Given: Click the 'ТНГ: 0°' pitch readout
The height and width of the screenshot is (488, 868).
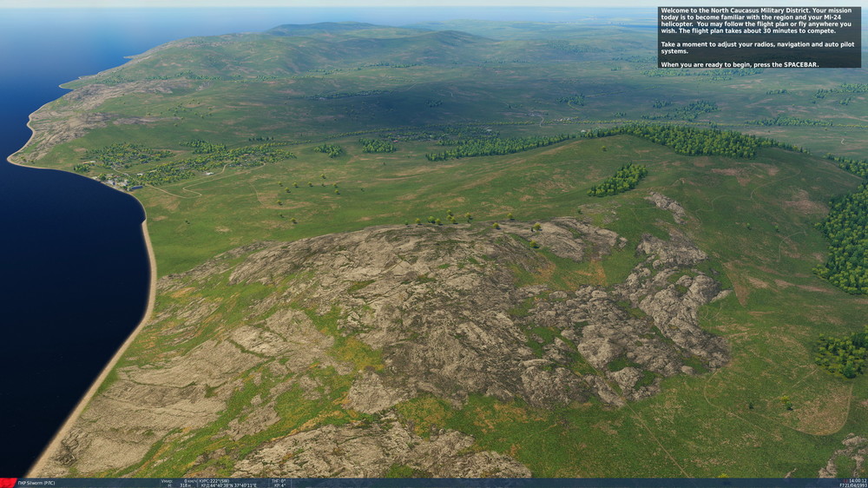Looking at the screenshot, I should [x=279, y=481].
